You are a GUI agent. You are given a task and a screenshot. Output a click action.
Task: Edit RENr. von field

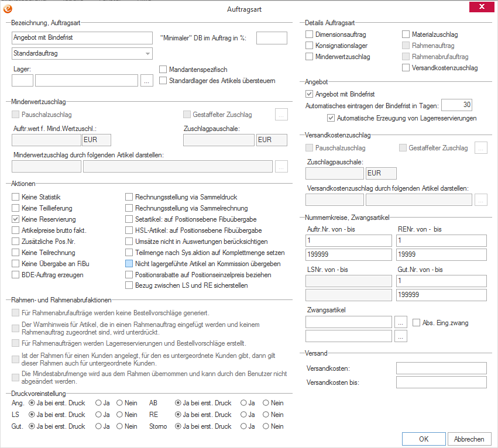tap(441, 241)
